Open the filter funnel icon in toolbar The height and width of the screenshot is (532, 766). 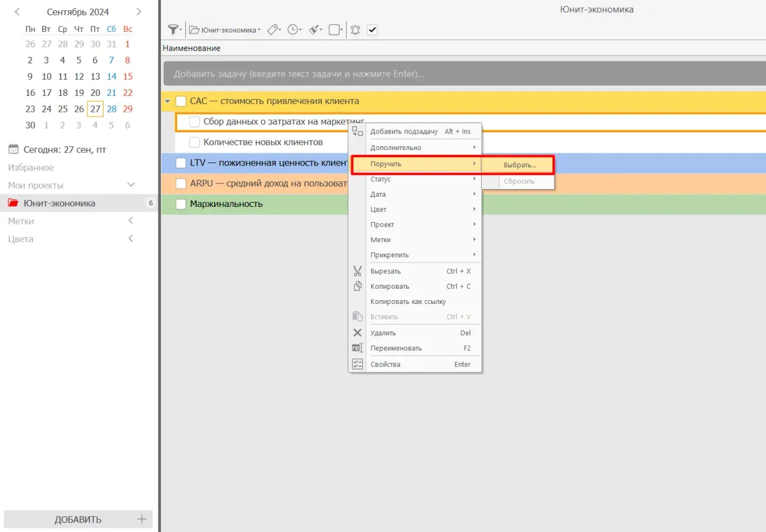coord(172,30)
